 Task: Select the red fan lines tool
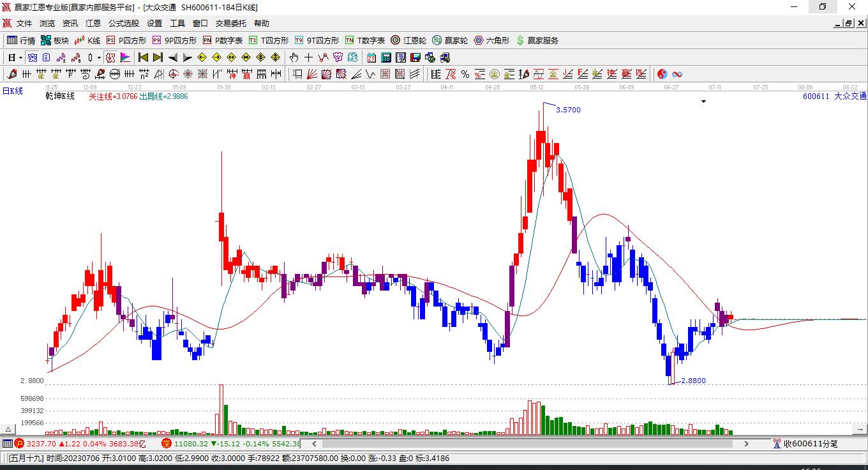[312, 74]
